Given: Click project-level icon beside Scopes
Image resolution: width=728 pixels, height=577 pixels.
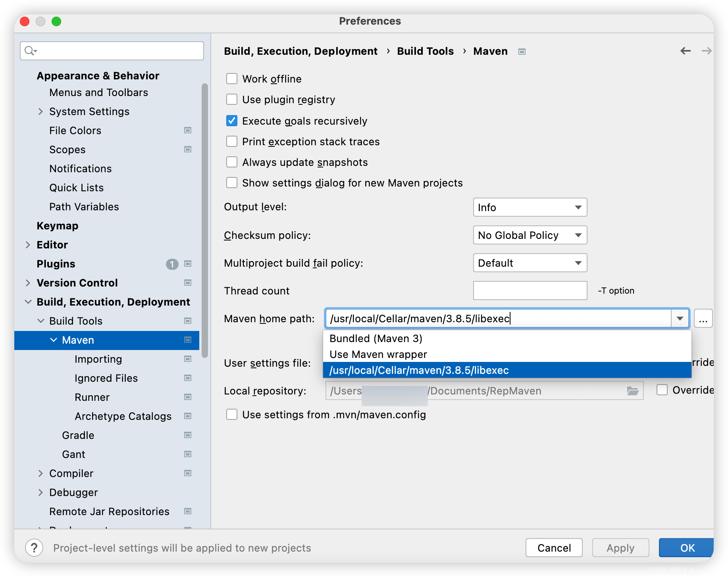Looking at the screenshot, I should click(188, 149).
